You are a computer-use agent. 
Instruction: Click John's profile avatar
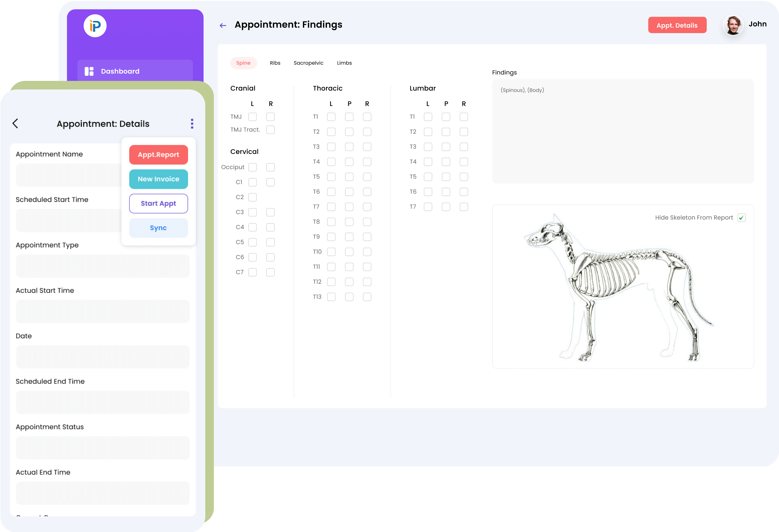tap(733, 25)
